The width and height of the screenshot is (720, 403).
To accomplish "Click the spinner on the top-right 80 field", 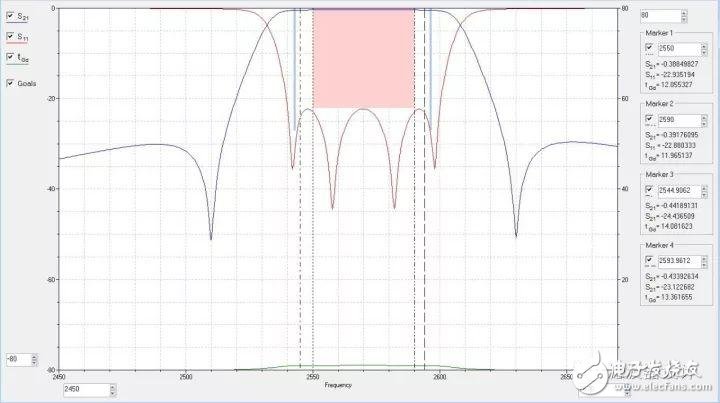I will 684,15.
